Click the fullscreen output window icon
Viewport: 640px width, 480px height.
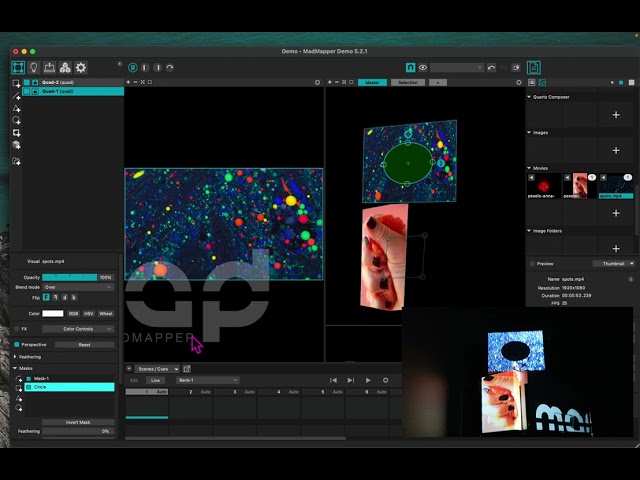pos(516,67)
